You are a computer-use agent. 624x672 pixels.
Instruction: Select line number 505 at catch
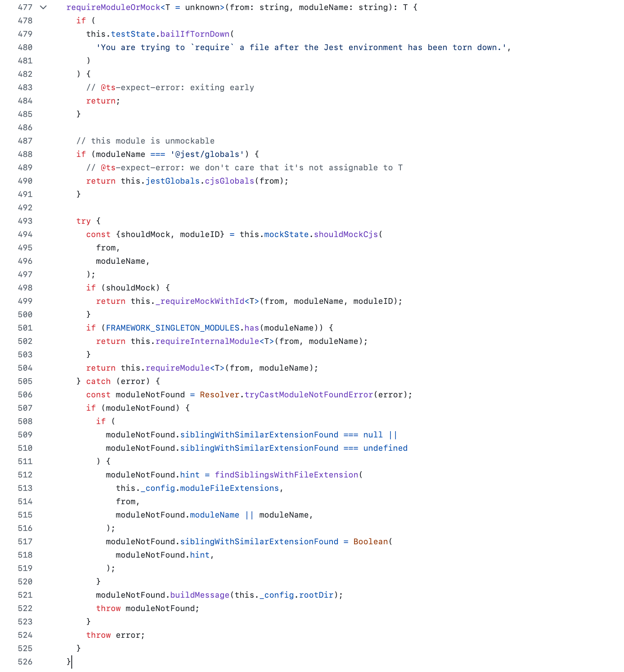(x=25, y=381)
